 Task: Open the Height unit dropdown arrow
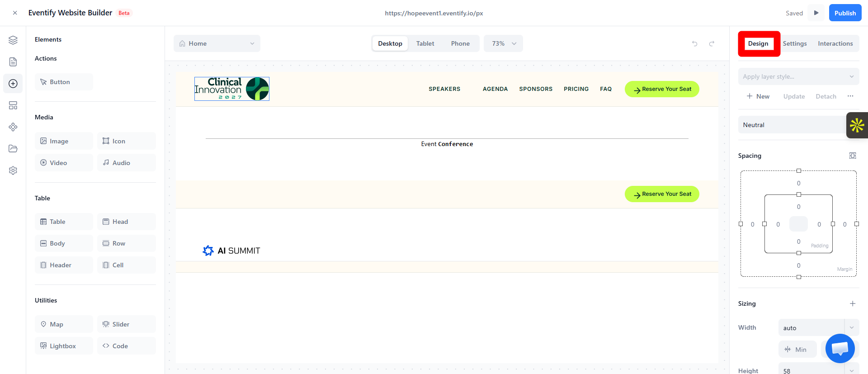click(x=852, y=371)
